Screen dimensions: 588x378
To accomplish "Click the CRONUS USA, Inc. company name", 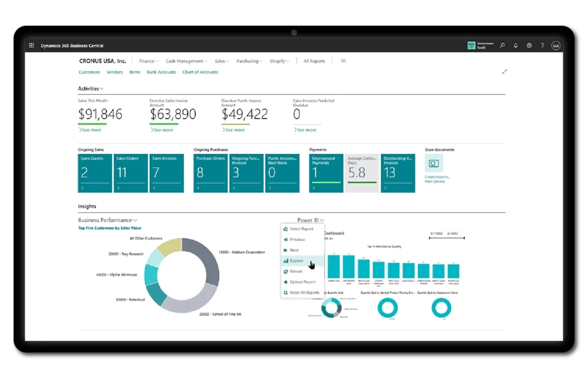I will click(x=102, y=61).
